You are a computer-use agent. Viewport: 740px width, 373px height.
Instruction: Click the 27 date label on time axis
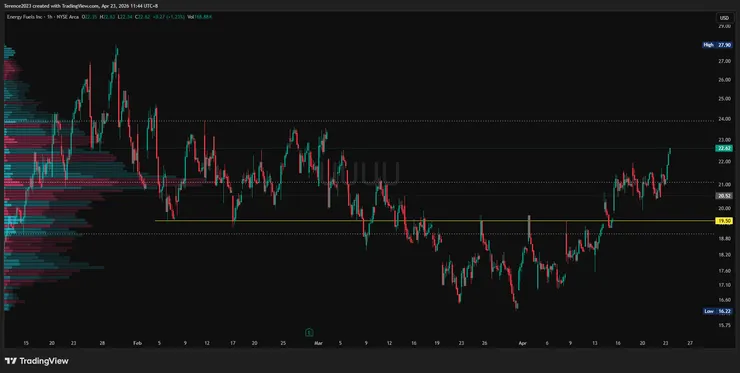(x=690, y=343)
